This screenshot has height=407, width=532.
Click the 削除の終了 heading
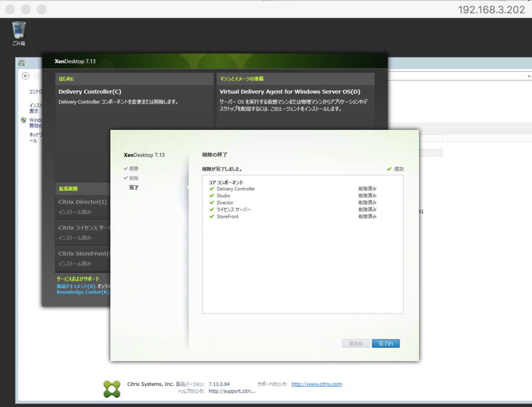coord(215,155)
